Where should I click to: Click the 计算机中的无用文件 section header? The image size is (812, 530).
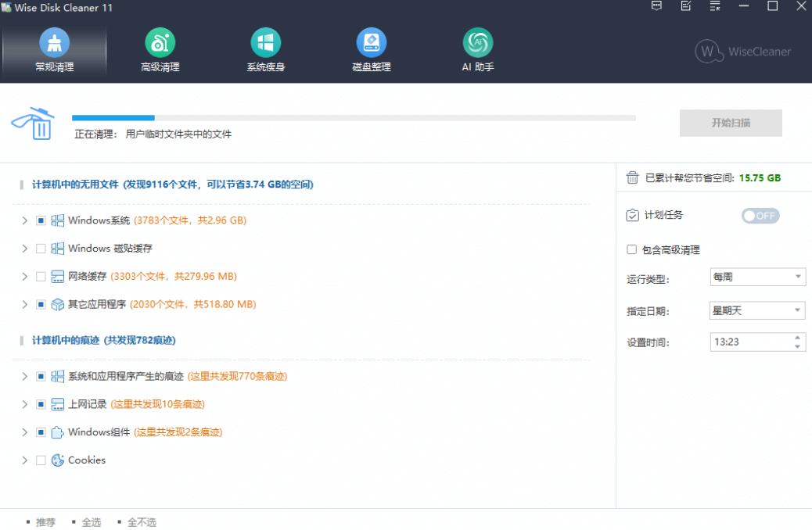(x=172, y=184)
